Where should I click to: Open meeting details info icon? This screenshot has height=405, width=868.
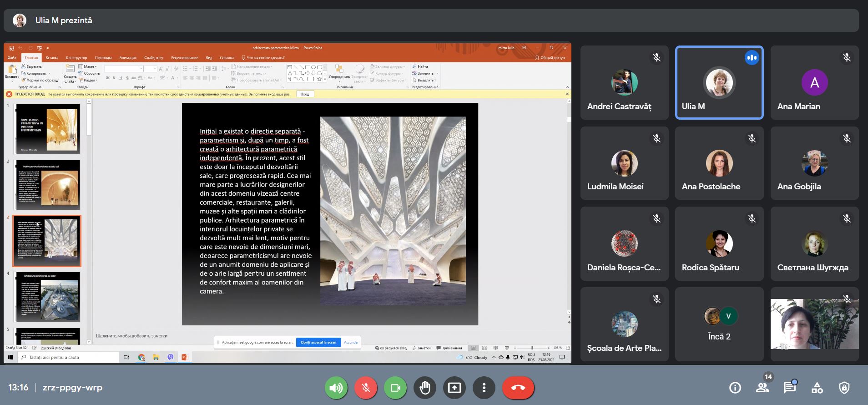coord(735,388)
